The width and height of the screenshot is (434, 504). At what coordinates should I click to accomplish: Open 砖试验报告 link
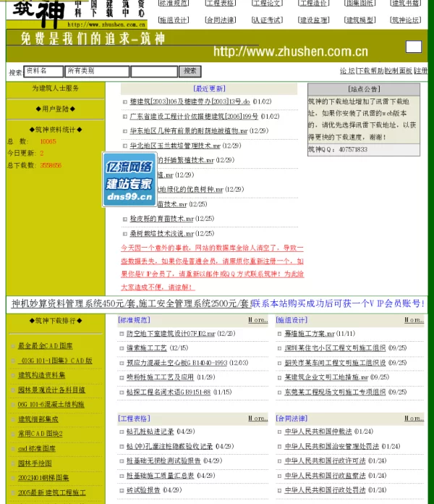point(143,490)
